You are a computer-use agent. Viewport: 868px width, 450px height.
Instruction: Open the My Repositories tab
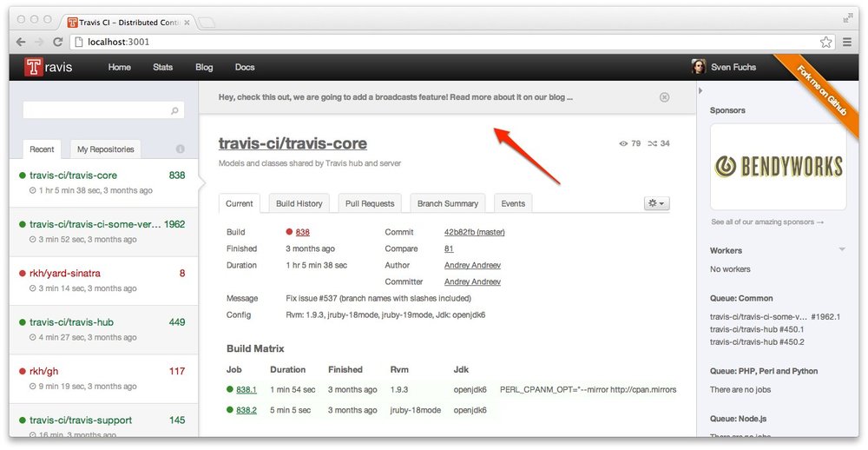point(106,149)
